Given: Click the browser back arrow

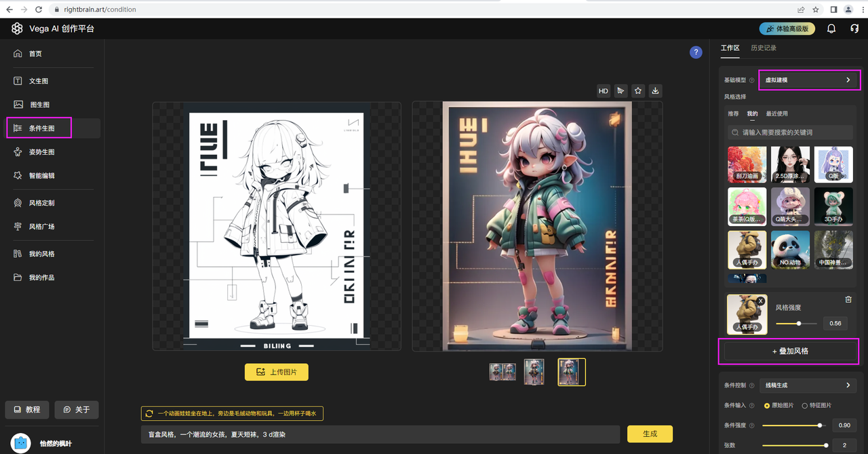Looking at the screenshot, I should tap(9, 10).
